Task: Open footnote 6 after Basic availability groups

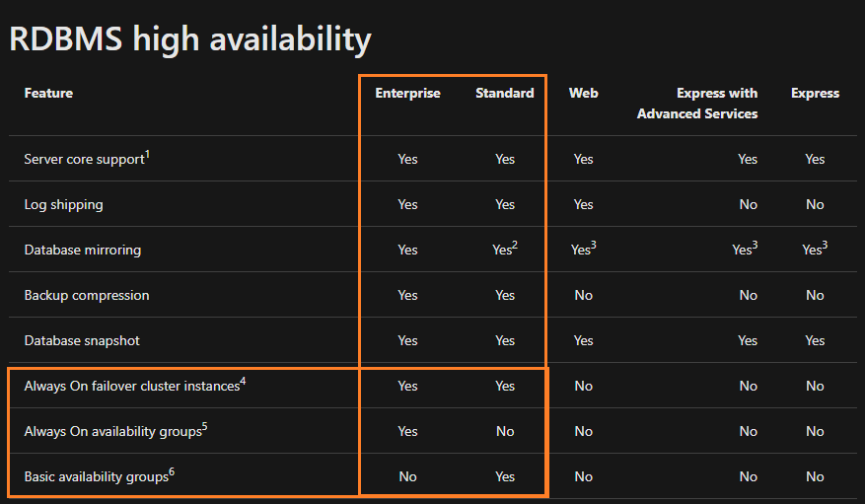Action: click(x=172, y=471)
